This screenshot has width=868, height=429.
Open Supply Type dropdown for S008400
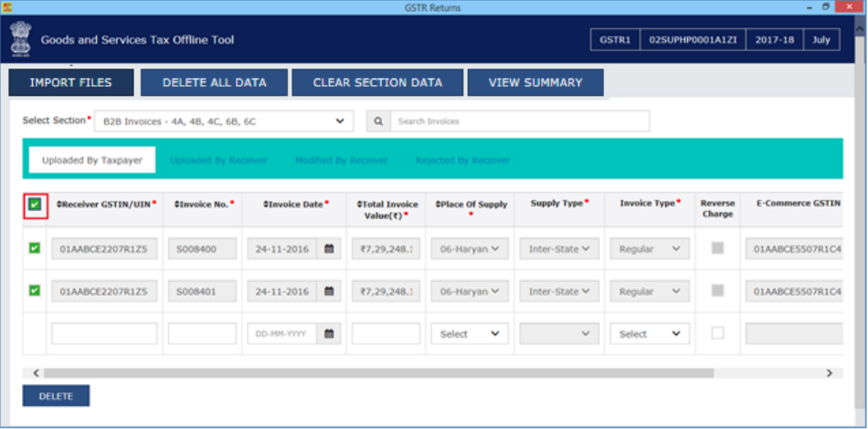559,249
